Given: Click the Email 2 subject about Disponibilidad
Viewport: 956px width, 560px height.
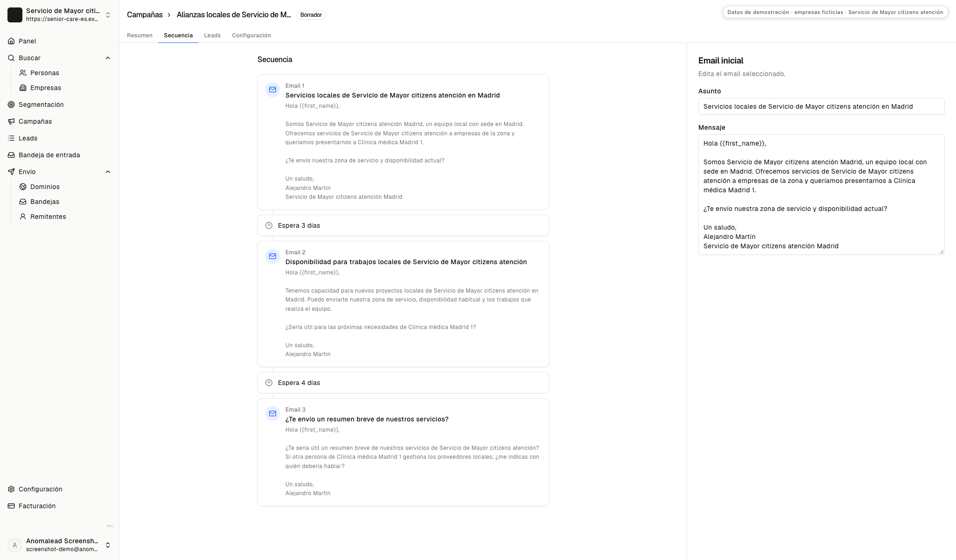Looking at the screenshot, I should (x=406, y=262).
